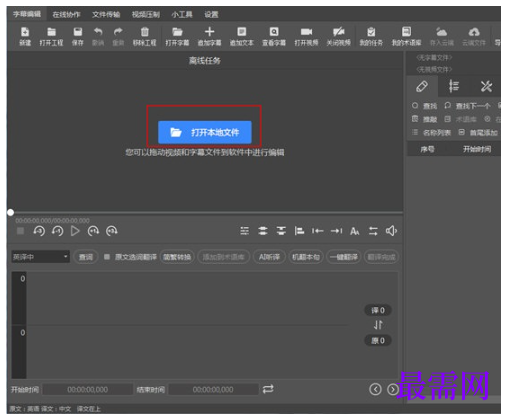Click the video progress slider handle
The height and width of the screenshot is (417, 508).
[10, 212]
